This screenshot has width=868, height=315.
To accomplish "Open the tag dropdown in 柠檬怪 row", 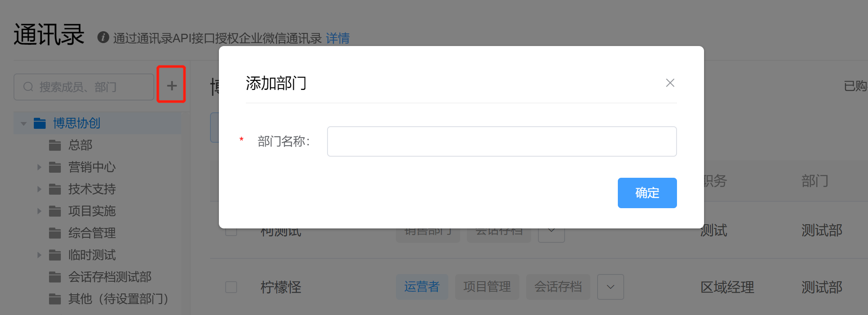I will tap(610, 287).
